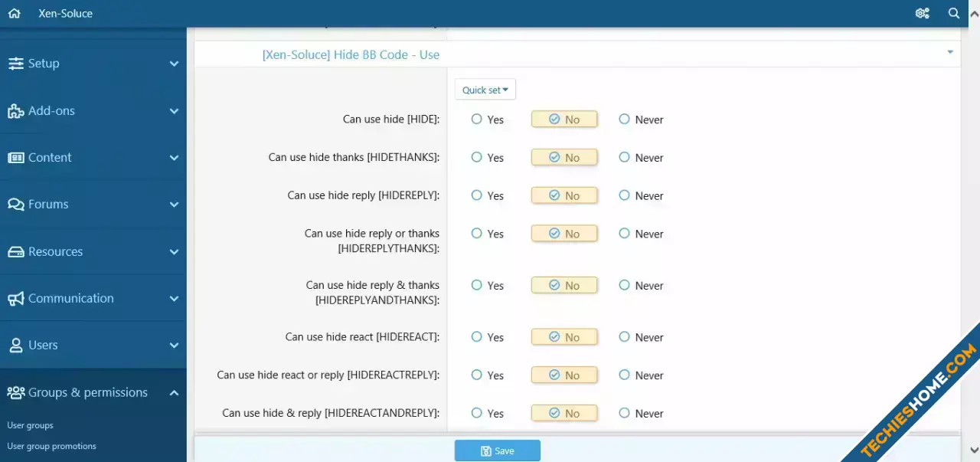
Task: Select No for Can use hide thanks
Action: [564, 157]
